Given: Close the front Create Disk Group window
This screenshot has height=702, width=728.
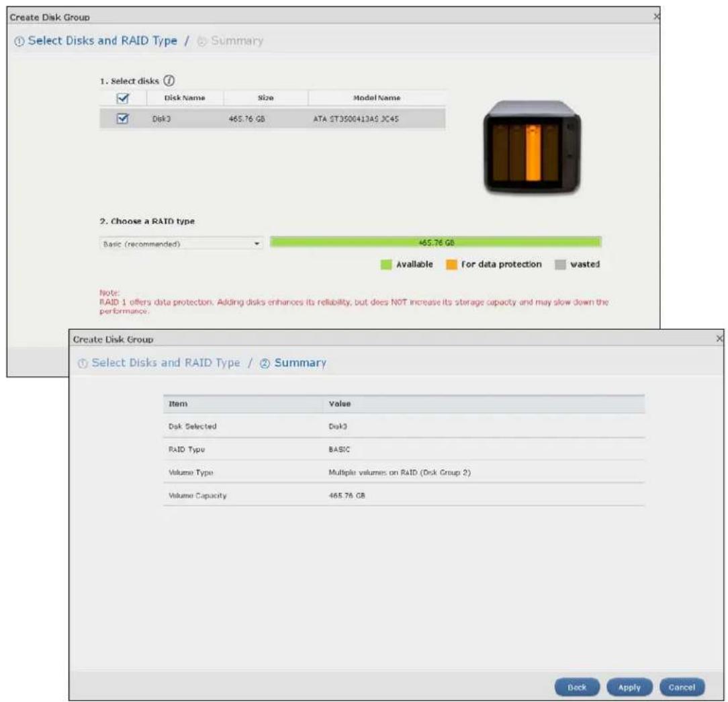Looking at the screenshot, I should click(719, 339).
